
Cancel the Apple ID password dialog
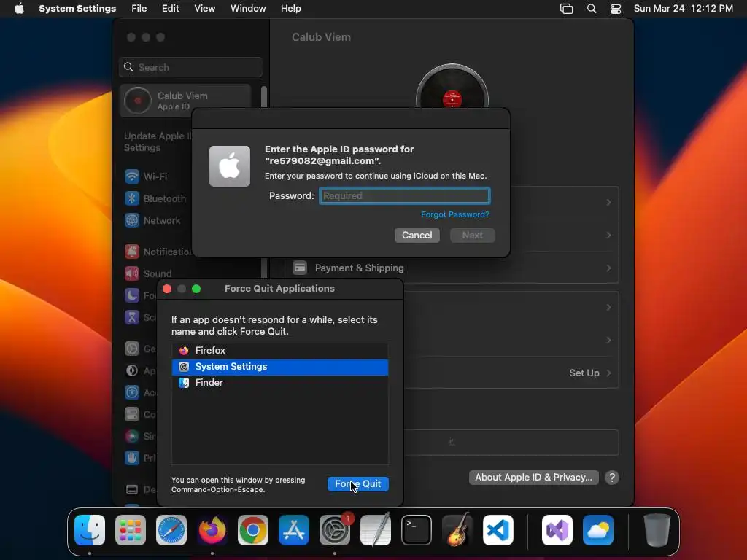tap(417, 236)
